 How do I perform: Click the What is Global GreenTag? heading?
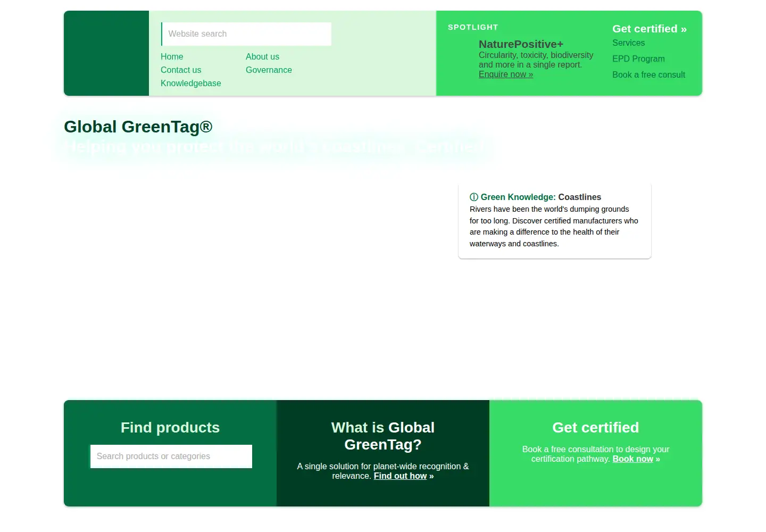pyautogui.click(x=383, y=436)
